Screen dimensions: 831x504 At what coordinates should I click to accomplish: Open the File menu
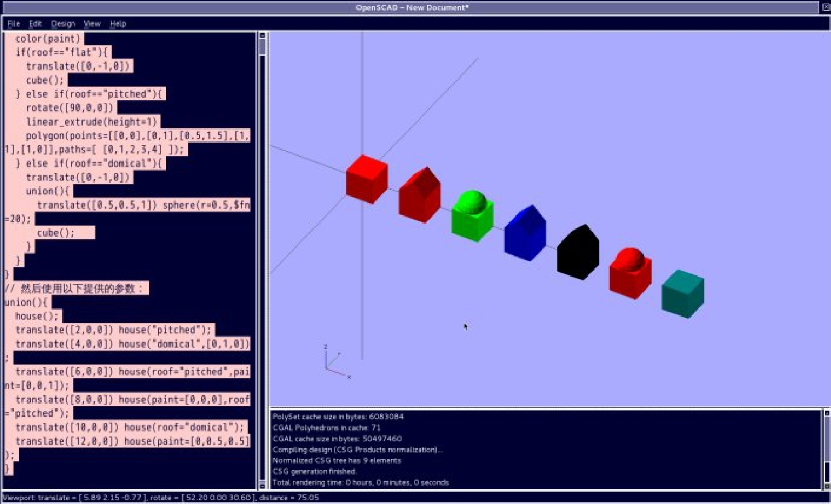pyautogui.click(x=13, y=24)
